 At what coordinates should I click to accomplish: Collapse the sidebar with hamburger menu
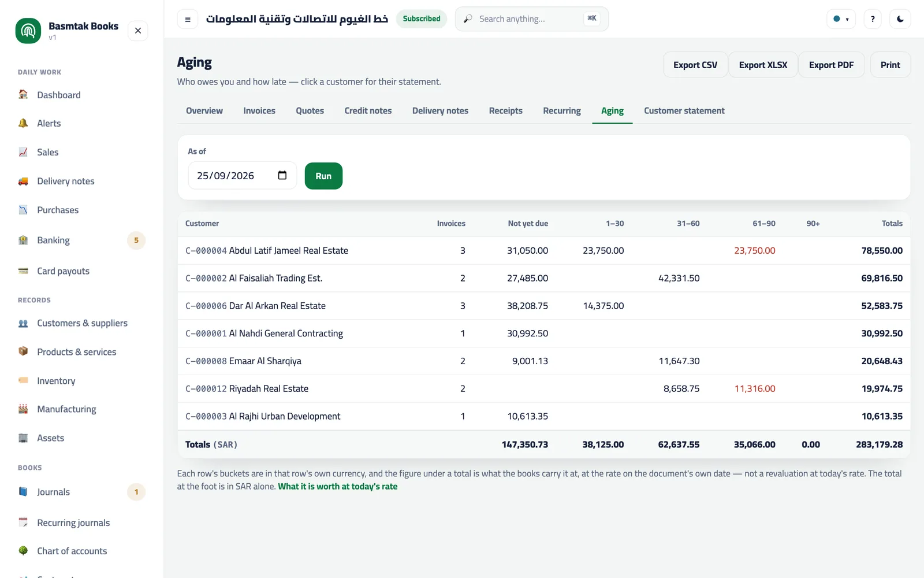click(x=188, y=19)
